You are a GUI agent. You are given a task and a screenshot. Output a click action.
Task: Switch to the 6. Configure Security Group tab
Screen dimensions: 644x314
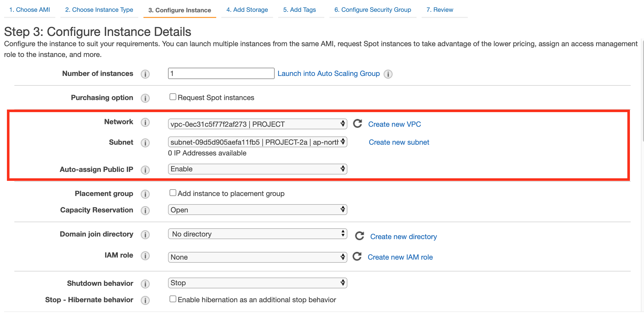point(372,10)
